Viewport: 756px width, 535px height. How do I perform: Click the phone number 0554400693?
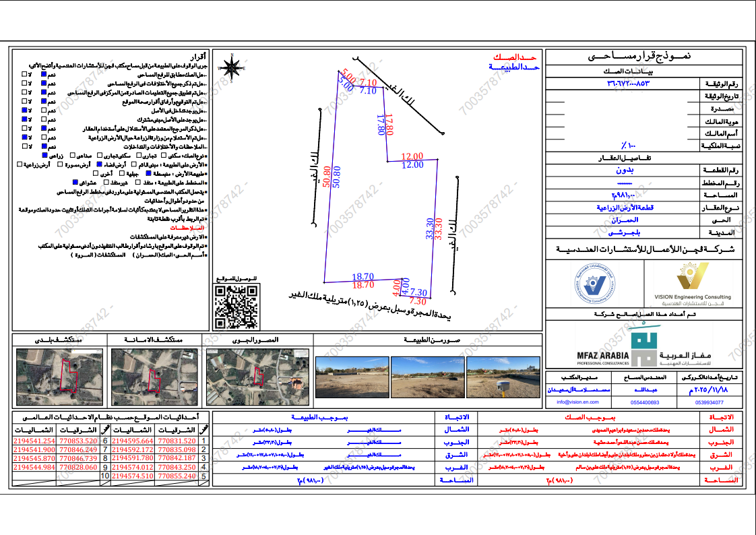[x=645, y=402]
